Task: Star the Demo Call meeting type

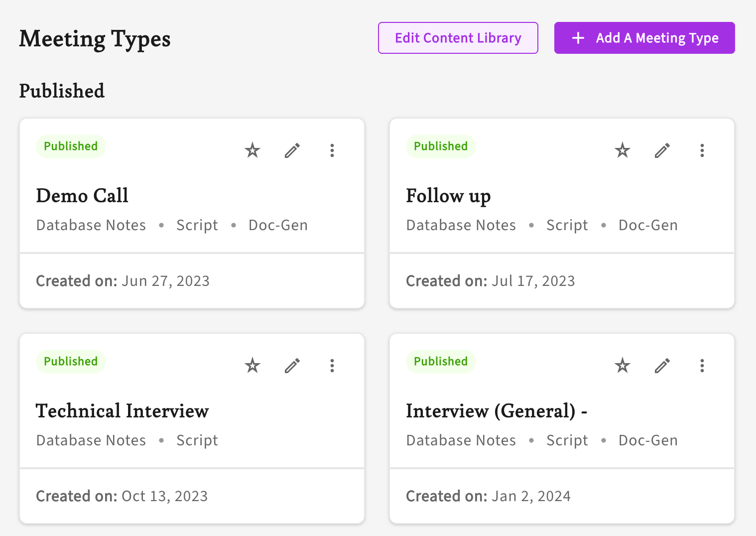Action: tap(252, 150)
